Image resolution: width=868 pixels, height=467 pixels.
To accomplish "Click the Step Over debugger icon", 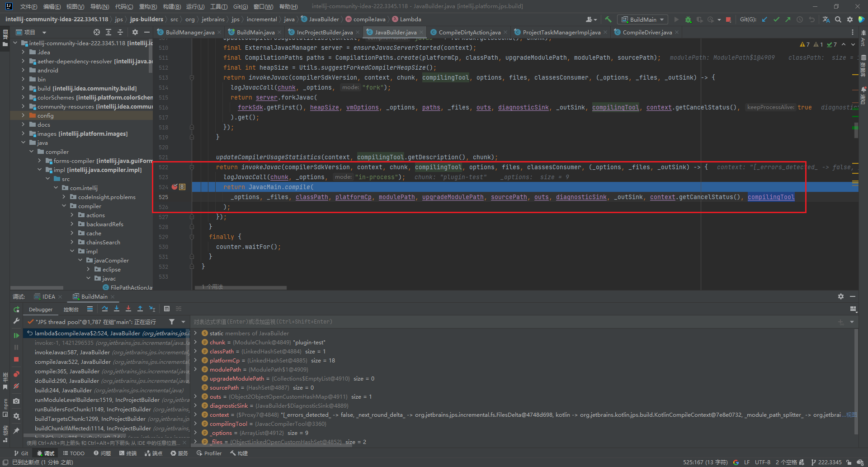I will [x=105, y=309].
